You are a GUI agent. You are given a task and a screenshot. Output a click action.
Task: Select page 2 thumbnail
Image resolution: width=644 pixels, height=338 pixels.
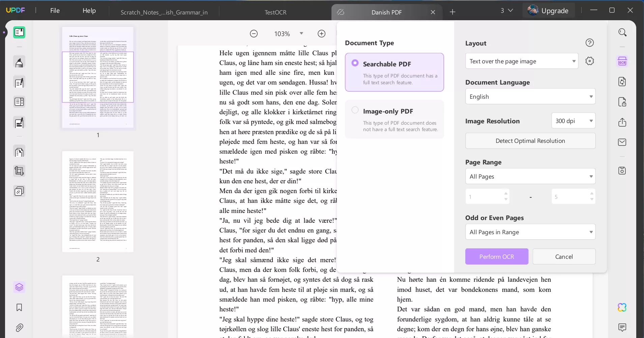(x=98, y=202)
